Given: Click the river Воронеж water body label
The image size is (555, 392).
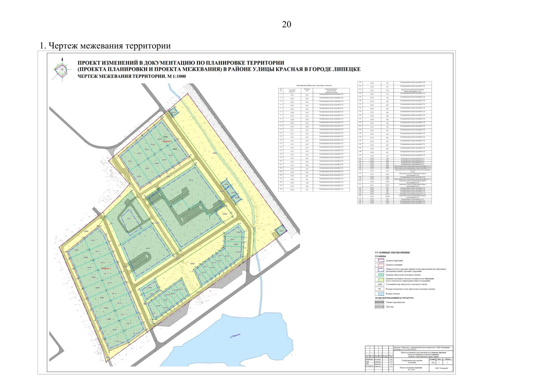Looking at the screenshot, I should (235, 337).
